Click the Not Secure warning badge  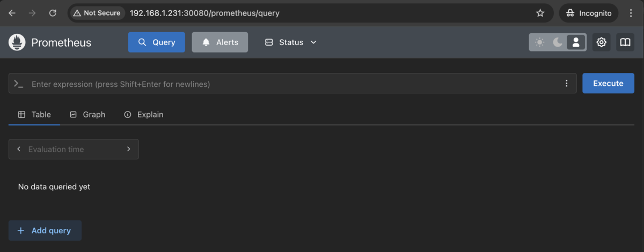[97, 13]
